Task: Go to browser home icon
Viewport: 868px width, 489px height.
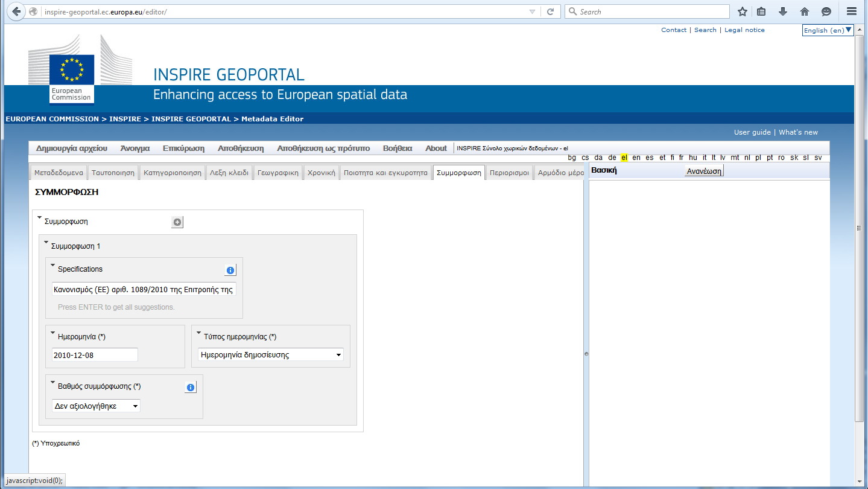Action: (x=805, y=11)
